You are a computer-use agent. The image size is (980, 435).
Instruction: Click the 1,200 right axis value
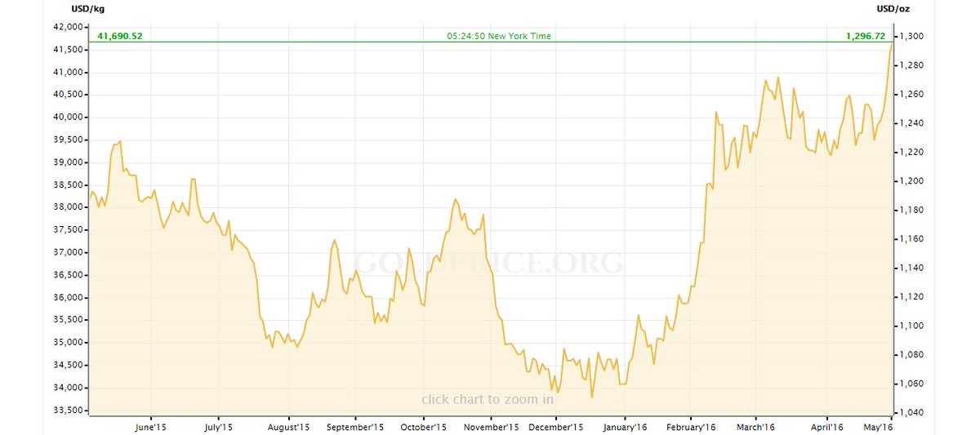912,181
